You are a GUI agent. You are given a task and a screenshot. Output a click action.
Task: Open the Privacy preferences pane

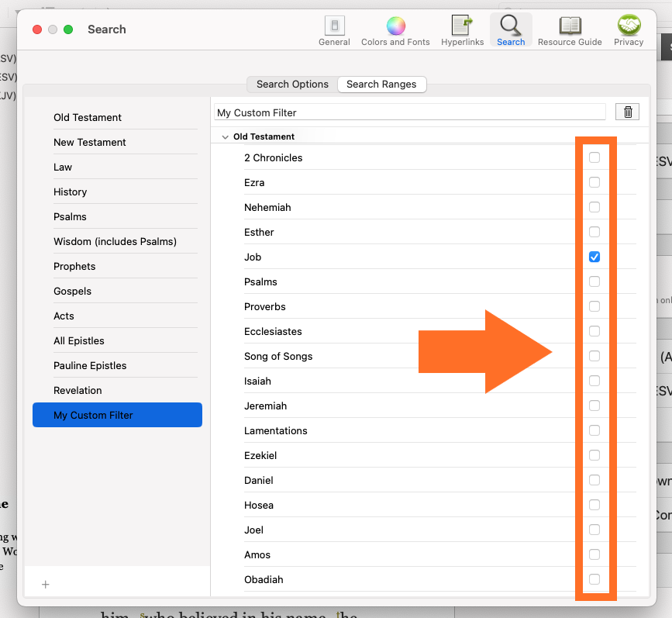[x=629, y=31]
